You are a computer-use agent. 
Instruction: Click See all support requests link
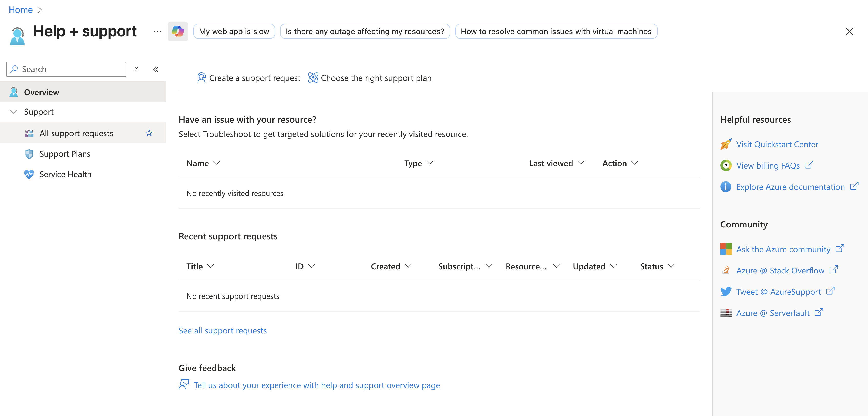223,330
